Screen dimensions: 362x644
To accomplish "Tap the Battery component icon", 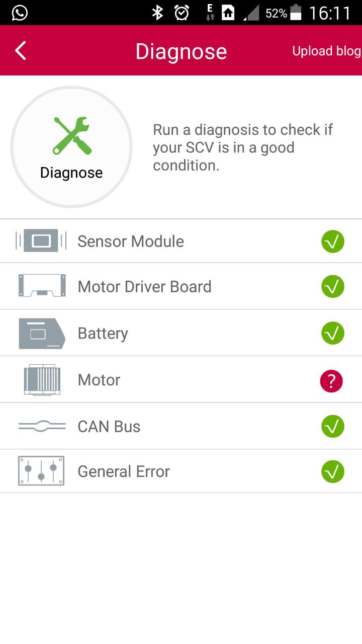I will click(42, 333).
